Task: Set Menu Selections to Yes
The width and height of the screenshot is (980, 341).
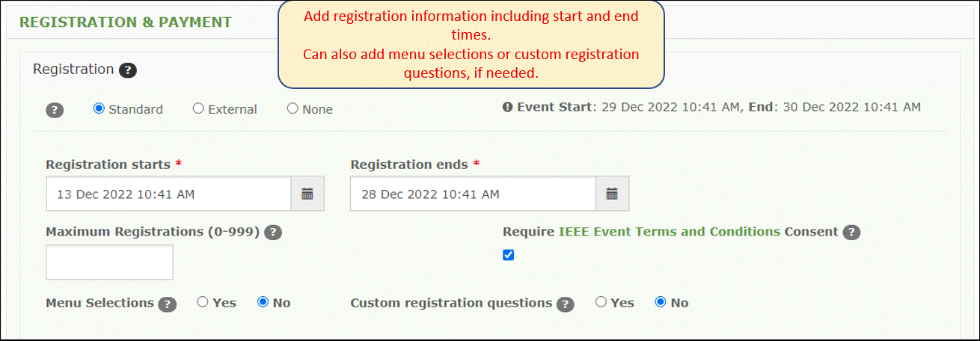Action: coord(203,302)
